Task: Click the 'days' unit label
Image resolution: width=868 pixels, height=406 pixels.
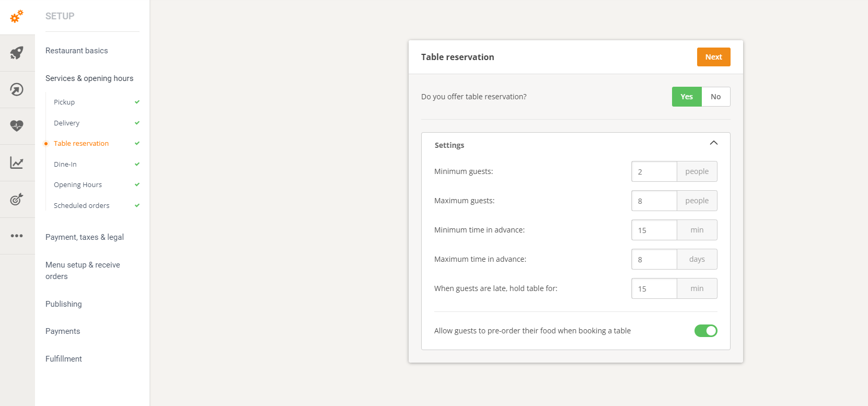Action: [x=697, y=259]
